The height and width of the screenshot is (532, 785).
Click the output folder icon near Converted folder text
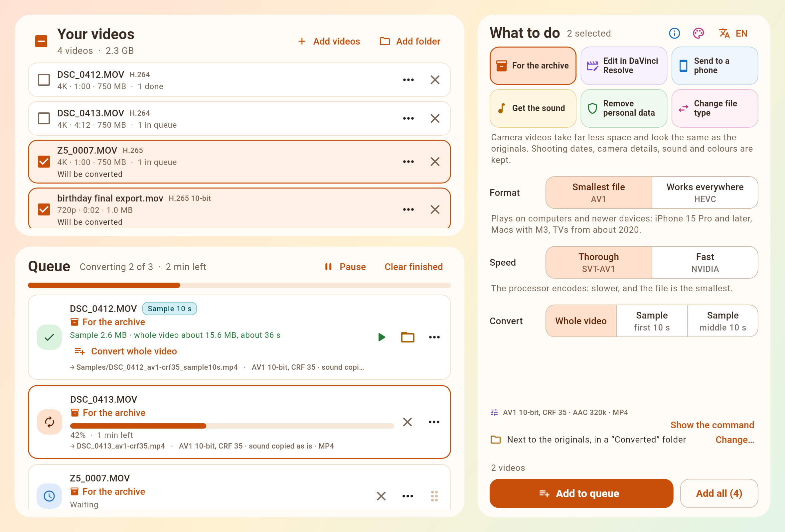pos(495,439)
